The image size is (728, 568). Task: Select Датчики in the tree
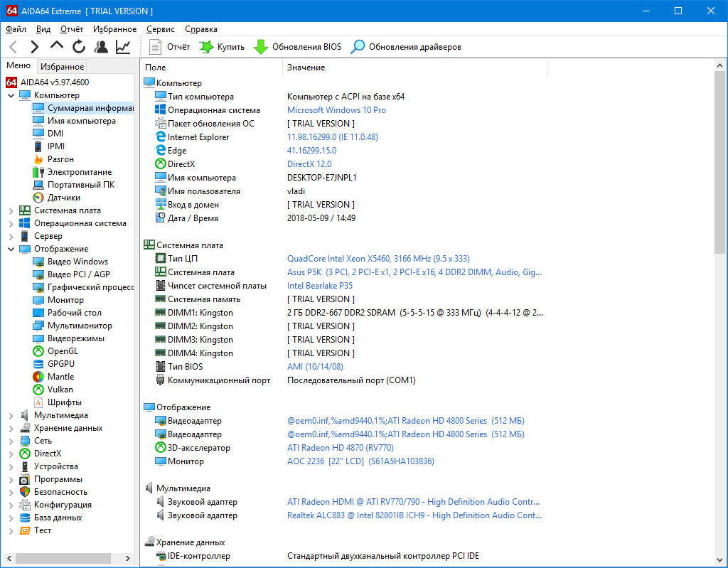(63, 198)
